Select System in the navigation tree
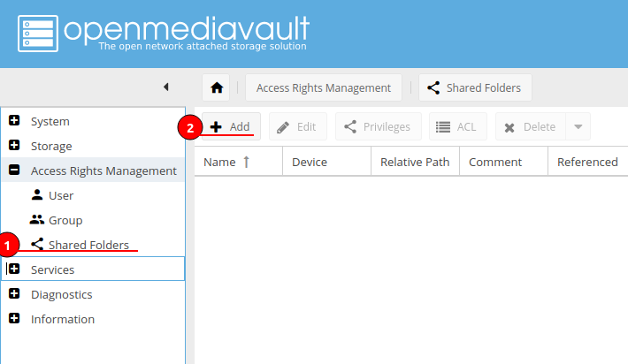Viewport: 628px width, 364px height. [x=50, y=121]
